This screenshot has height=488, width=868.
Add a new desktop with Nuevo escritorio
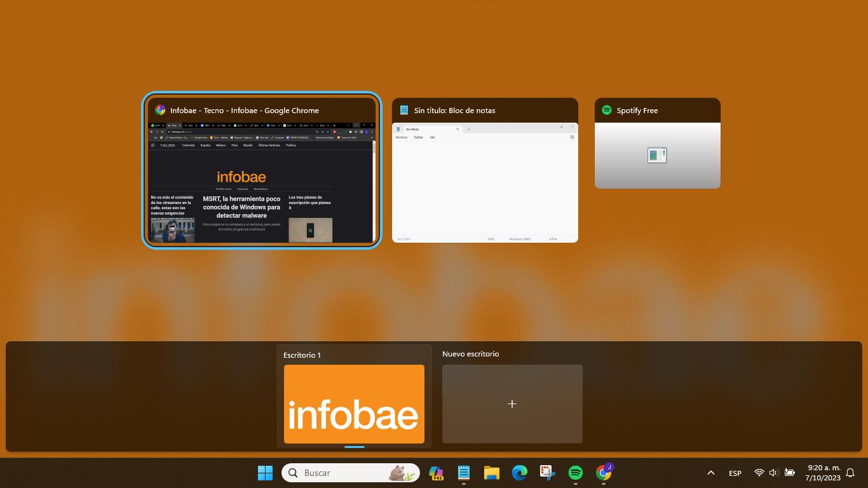(512, 403)
